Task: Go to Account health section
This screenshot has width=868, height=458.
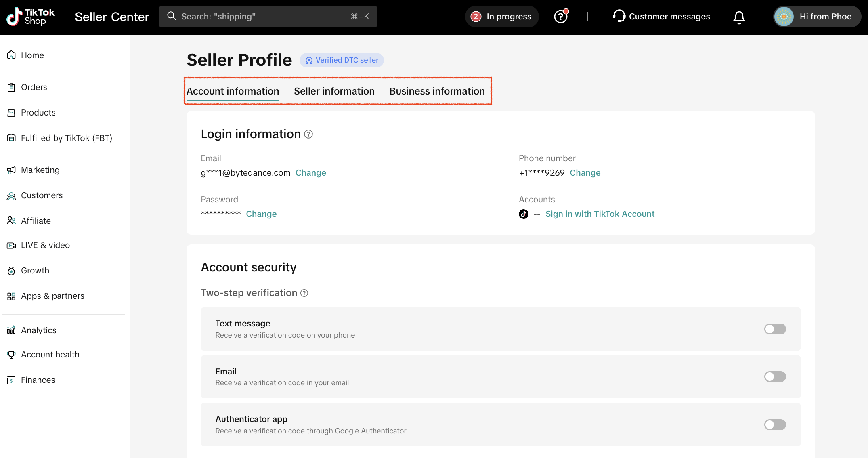Action: (50, 355)
